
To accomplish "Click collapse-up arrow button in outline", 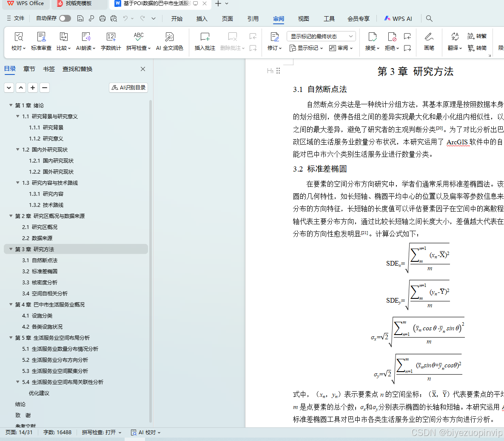I will point(21,88).
